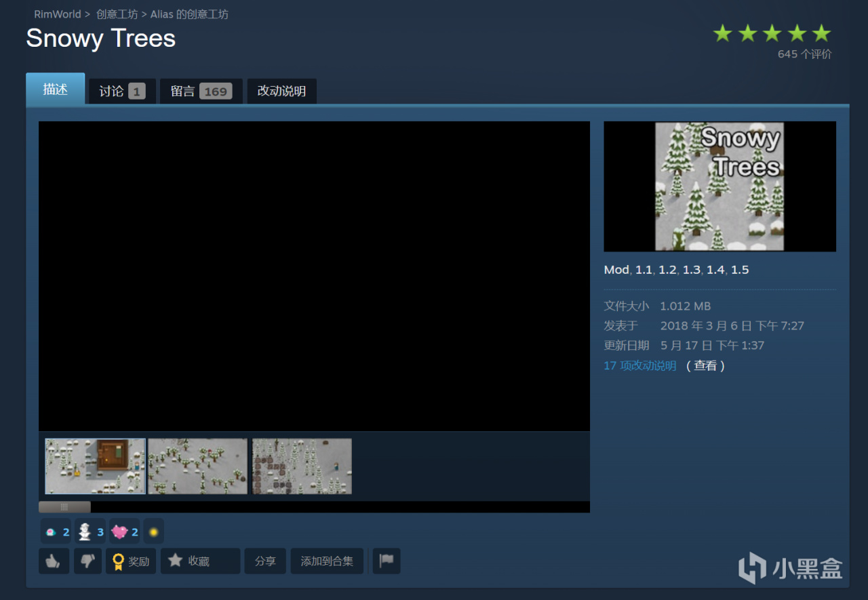Filter by the 1.5 version tag
The image size is (868, 600).
click(740, 270)
